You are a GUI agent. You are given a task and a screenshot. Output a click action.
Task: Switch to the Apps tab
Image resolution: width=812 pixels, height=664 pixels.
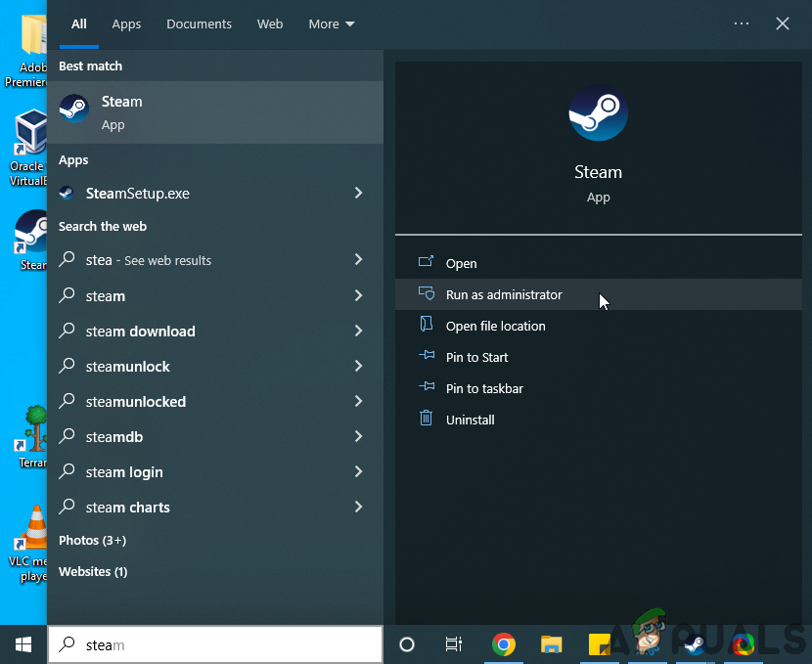pyautogui.click(x=126, y=23)
